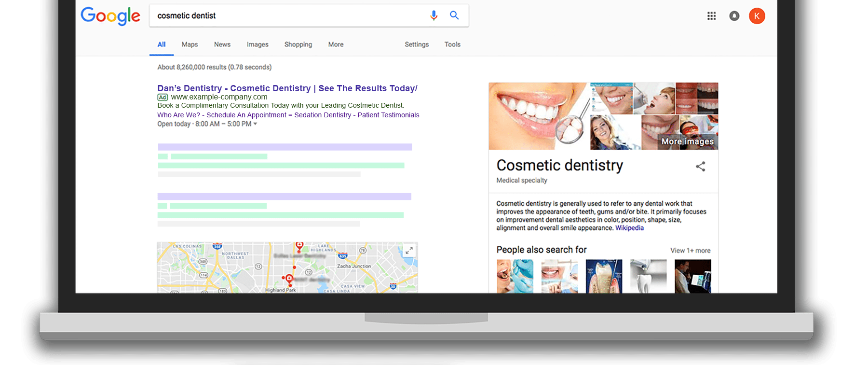Switch to the Images tab

[258, 44]
